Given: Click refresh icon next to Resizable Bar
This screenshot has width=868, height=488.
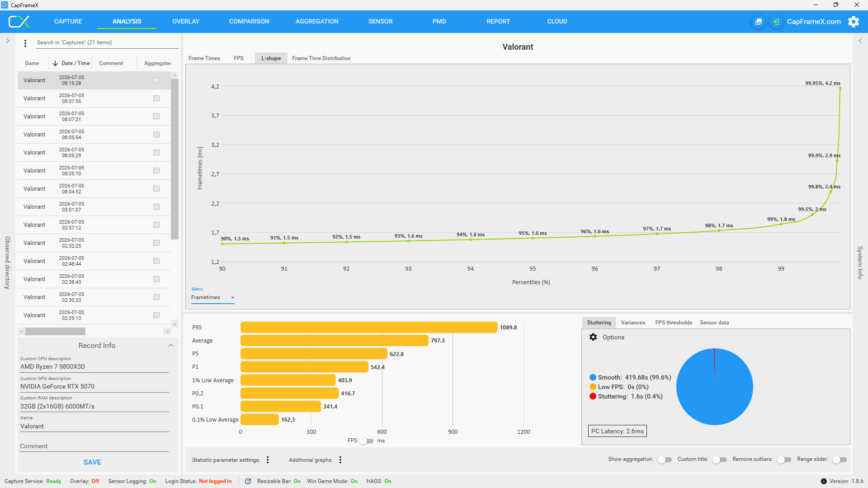Looking at the screenshot, I should (x=248, y=481).
